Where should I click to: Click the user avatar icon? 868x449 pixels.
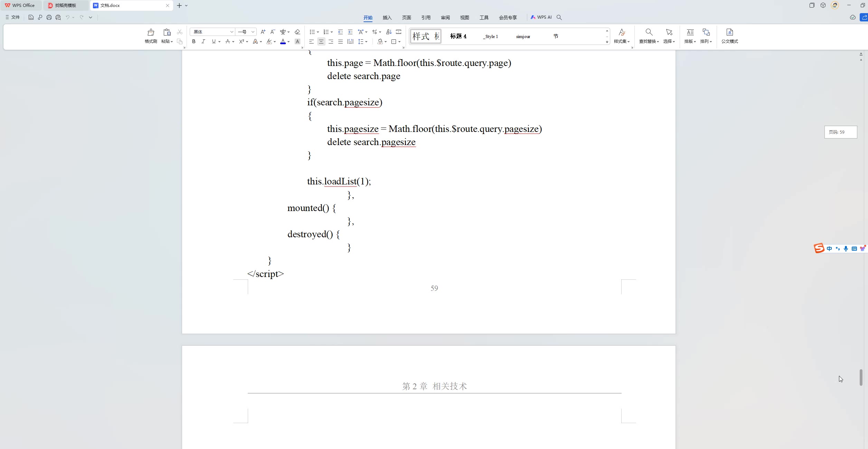tap(835, 5)
